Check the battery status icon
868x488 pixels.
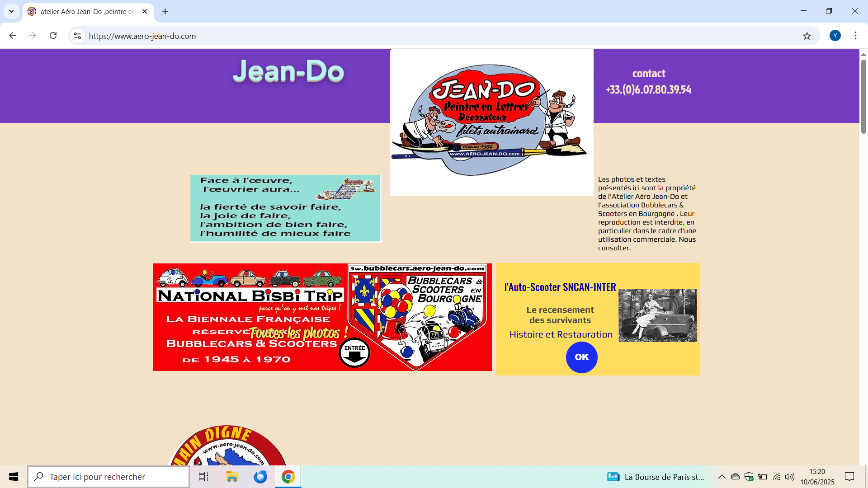point(763,477)
